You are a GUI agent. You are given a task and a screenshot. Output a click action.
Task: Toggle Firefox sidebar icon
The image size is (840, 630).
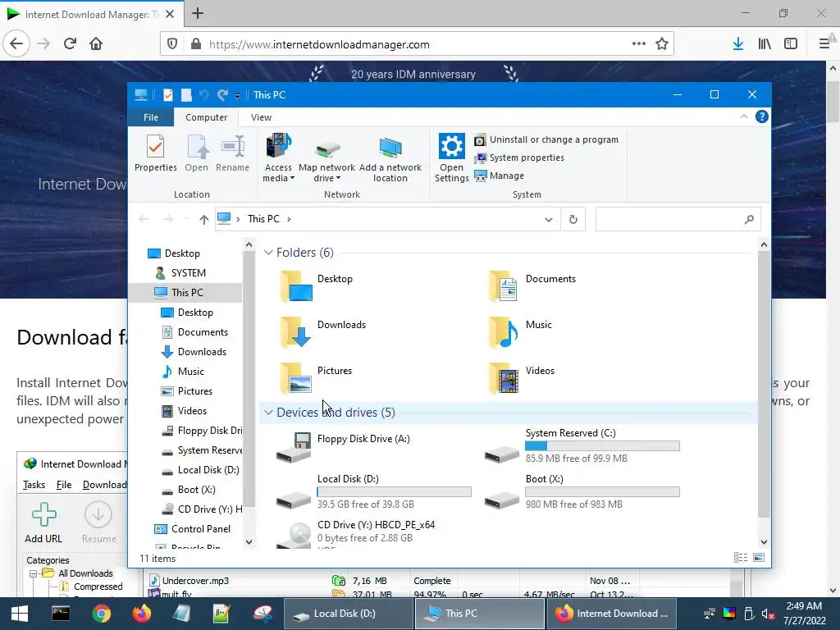[791, 44]
